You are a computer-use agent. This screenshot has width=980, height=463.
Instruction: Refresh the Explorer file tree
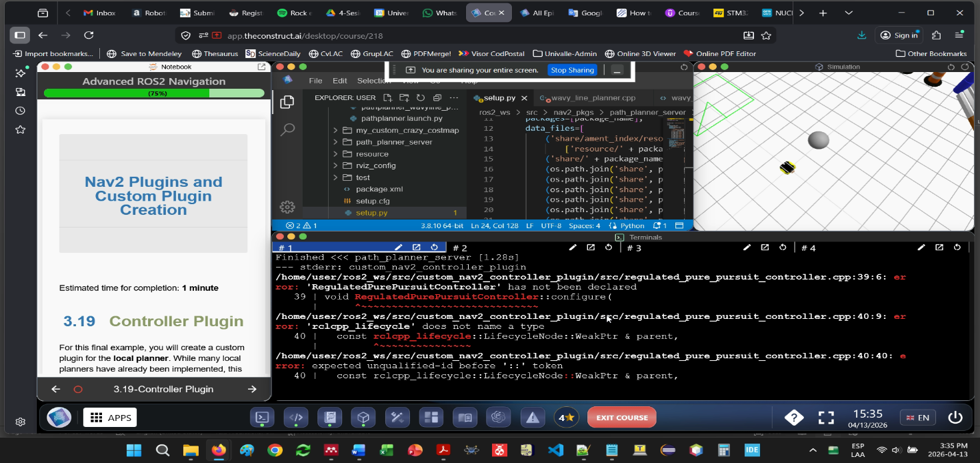(420, 98)
